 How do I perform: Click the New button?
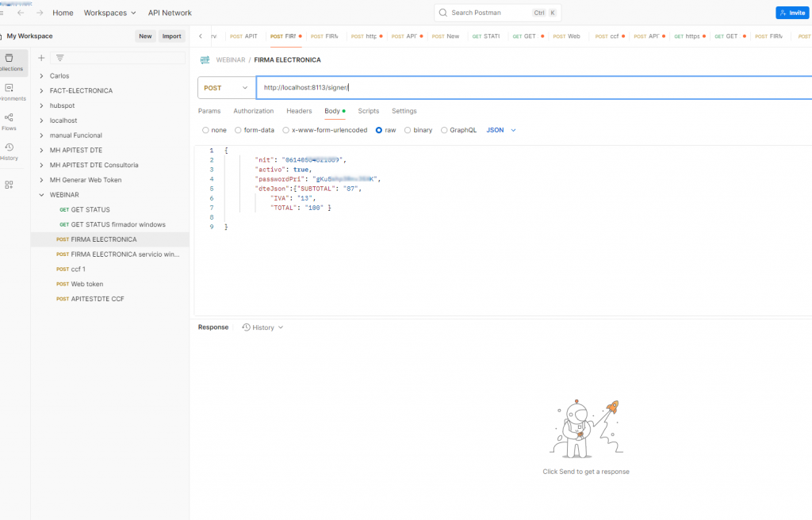pyautogui.click(x=145, y=36)
